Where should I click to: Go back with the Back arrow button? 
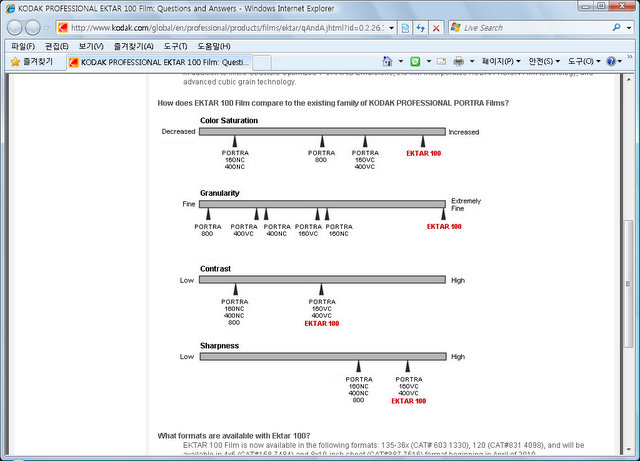[x=15, y=28]
